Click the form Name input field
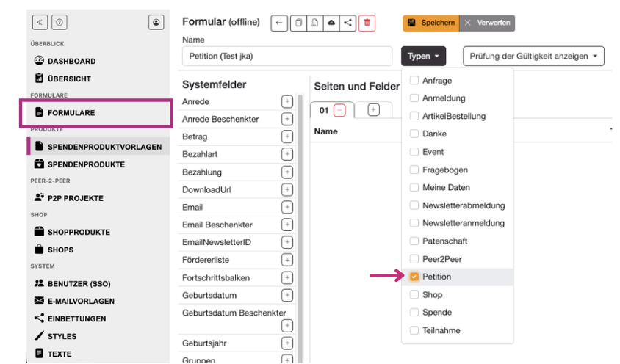 pyautogui.click(x=287, y=56)
